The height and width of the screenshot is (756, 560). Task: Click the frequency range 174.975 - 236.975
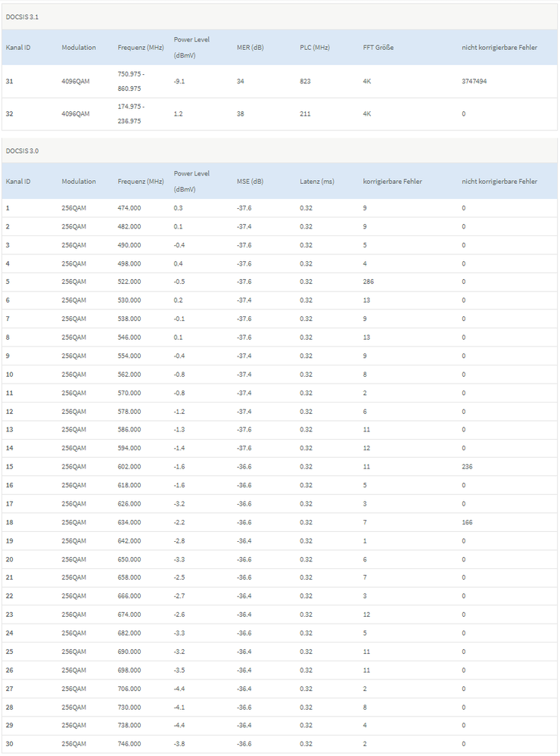[x=131, y=114]
